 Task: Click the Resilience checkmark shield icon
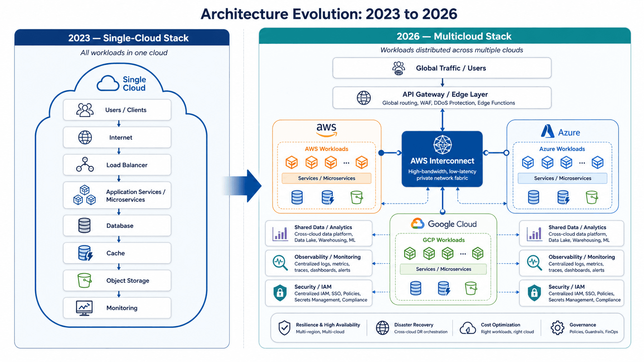284,328
